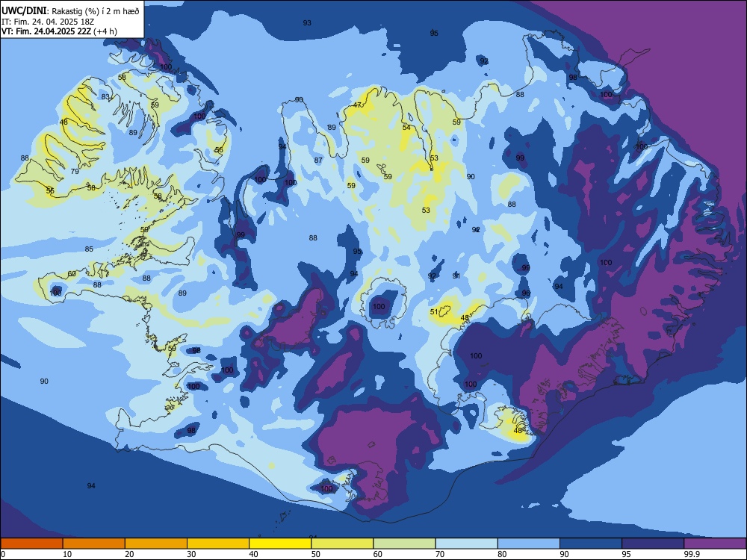The width and height of the screenshot is (747, 560).
Task: Click the legend tick label '80'
Action: [x=502, y=554]
